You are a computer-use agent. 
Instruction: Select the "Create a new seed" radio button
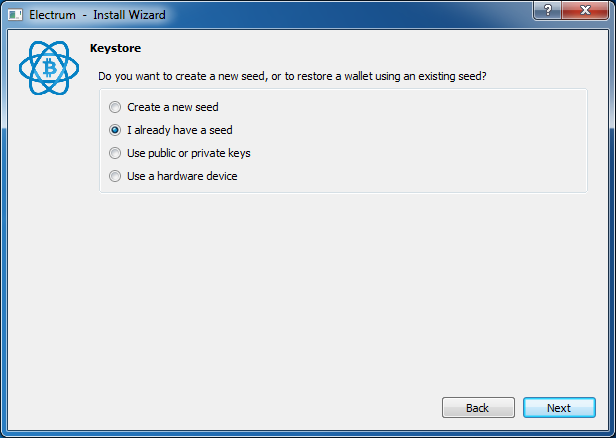point(115,107)
